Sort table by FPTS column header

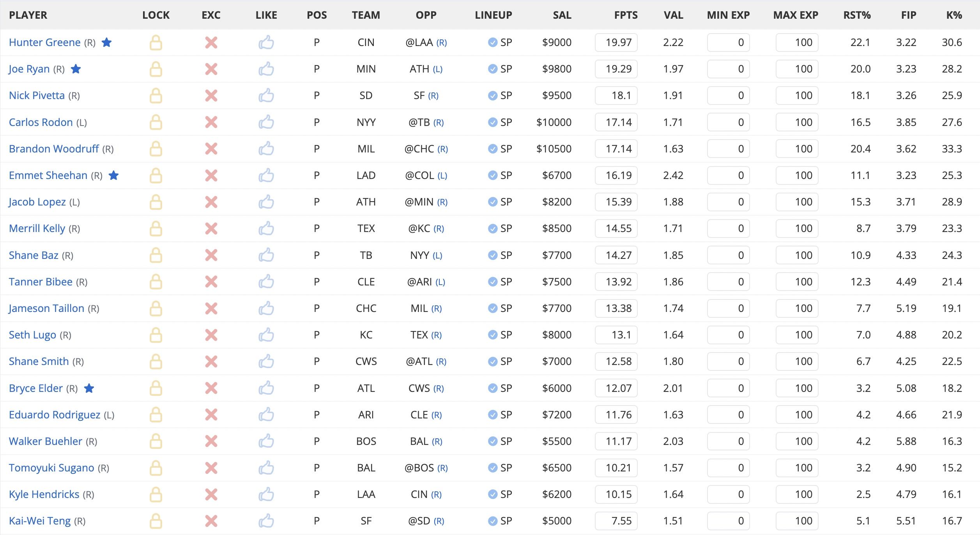tap(626, 15)
